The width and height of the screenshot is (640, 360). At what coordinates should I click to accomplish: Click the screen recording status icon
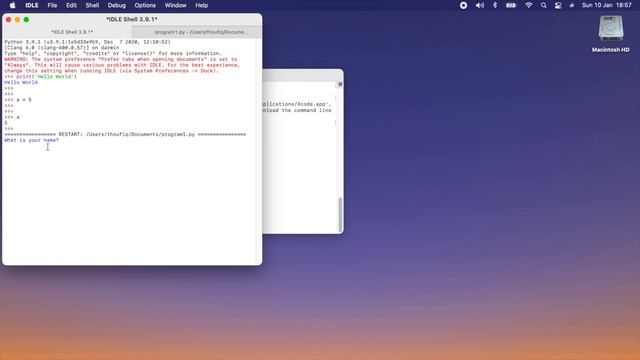[x=463, y=5]
